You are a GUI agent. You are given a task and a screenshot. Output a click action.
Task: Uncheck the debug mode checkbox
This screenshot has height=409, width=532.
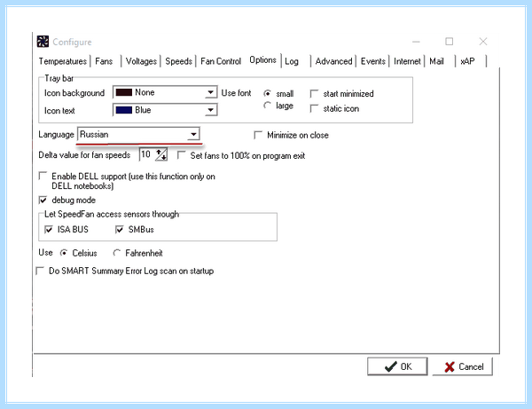click(x=43, y=200)
